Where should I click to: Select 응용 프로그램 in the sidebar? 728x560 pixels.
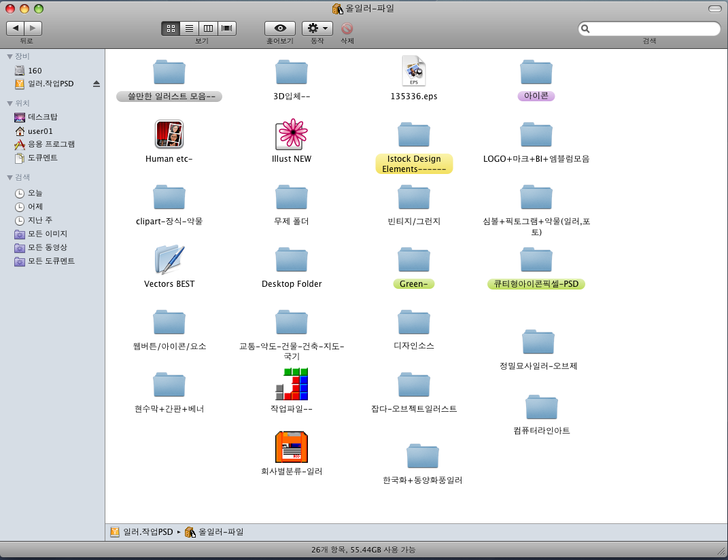tap(51, 144)
